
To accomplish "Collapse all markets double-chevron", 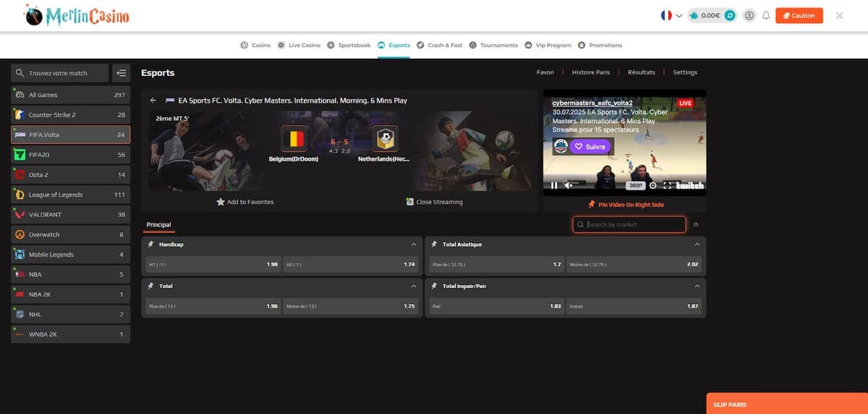I will pos(696,225).
